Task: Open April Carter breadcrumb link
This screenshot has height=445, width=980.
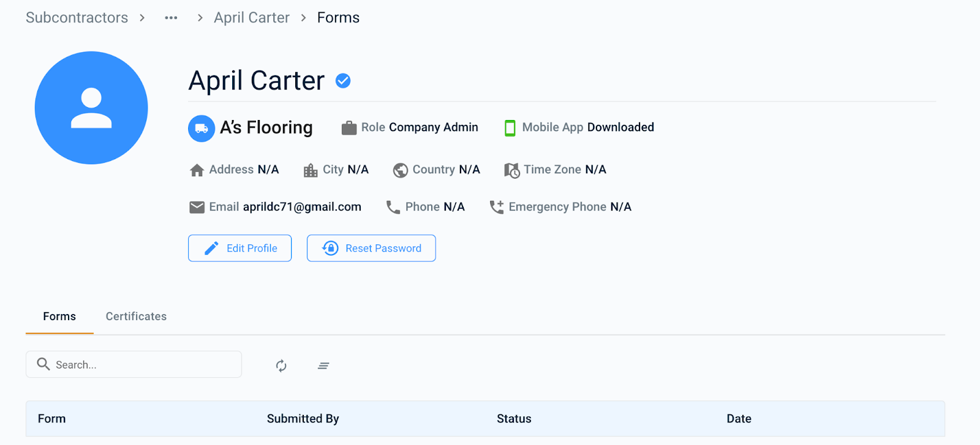Action: (x=252, y=18)
